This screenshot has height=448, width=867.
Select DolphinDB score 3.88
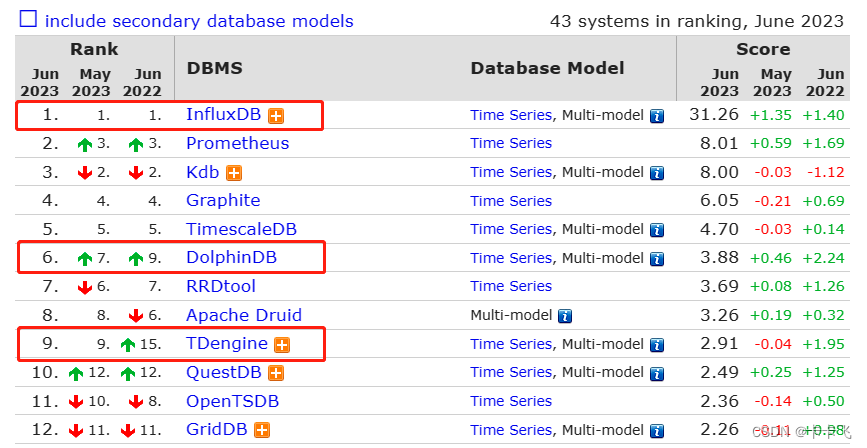719,258
